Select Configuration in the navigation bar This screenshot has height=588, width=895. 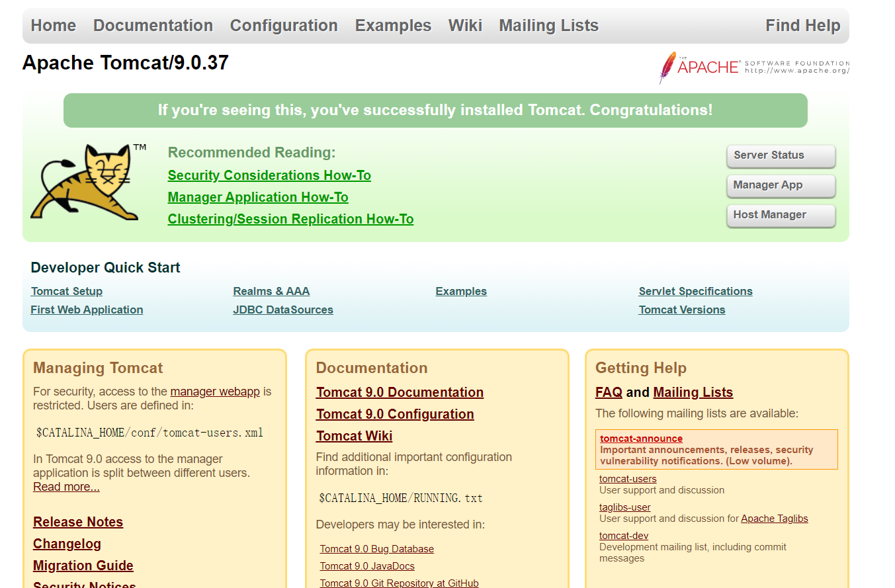tap(284, 26)
